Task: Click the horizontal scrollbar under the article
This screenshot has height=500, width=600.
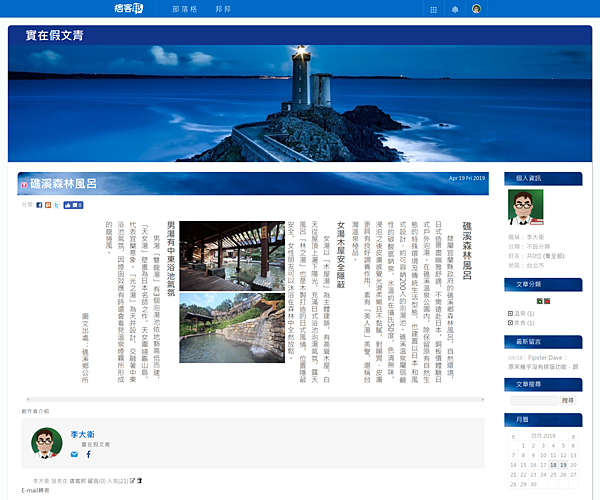Action: [255, 399]
